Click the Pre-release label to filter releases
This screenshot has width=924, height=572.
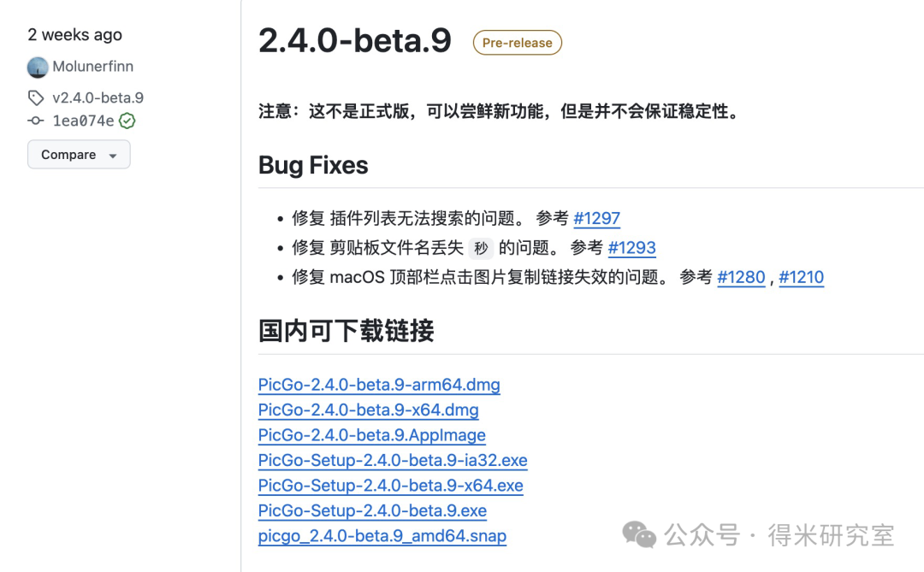click(x=517, y=42)
